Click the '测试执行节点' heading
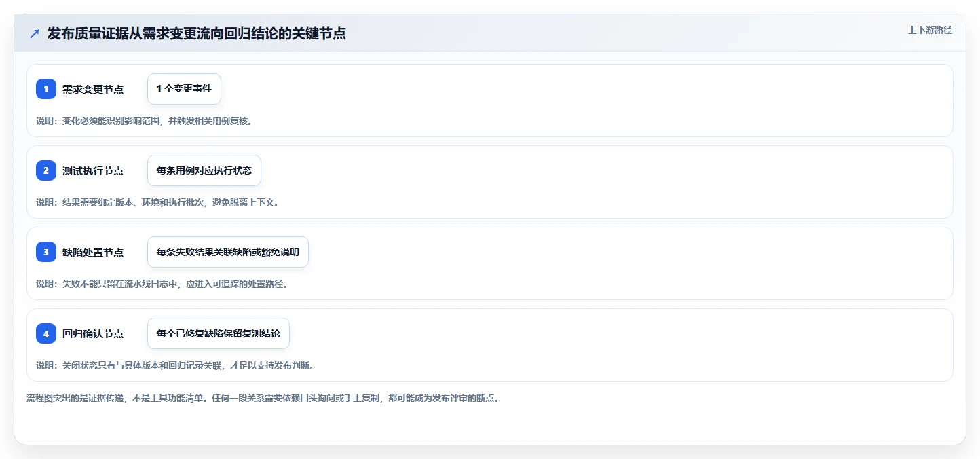 pos(93,170)
